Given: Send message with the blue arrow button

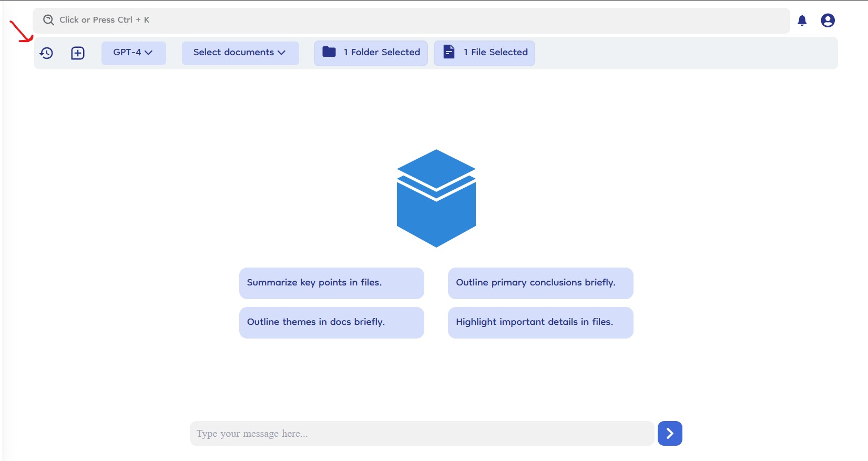Looking at the screenshot, I should pos(669,433).
